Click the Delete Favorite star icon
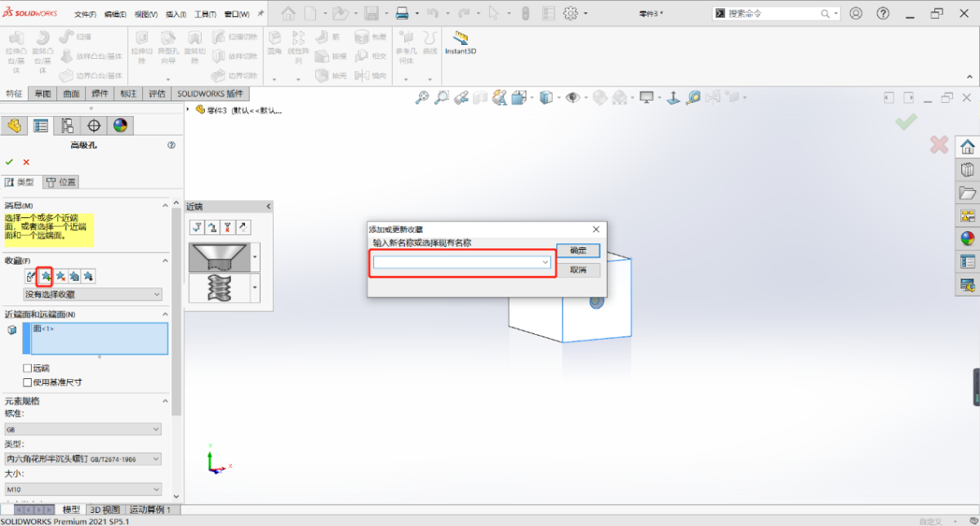 (60, 276)
